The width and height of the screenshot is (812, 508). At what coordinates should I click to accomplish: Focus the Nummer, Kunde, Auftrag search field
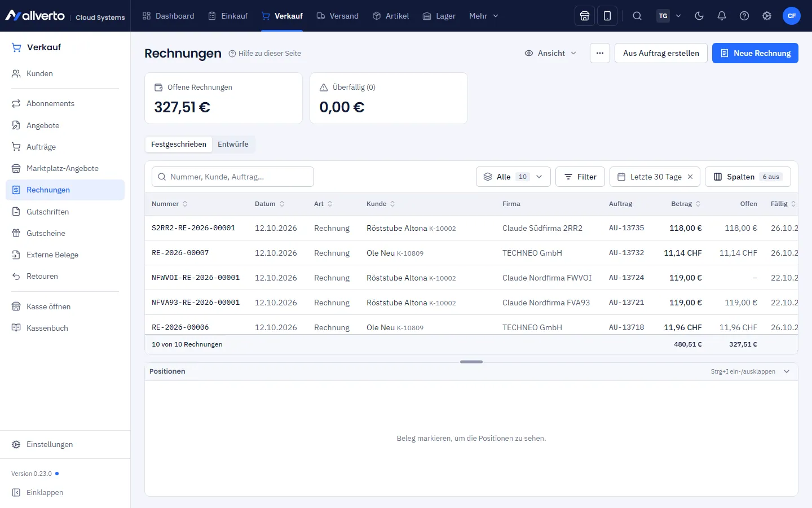click(x=233, y=177)
